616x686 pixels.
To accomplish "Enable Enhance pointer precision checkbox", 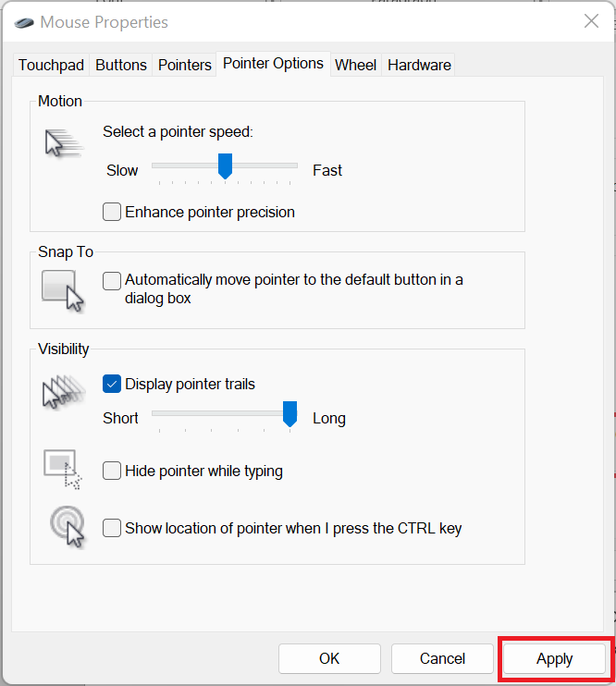I will coord(112,212).
